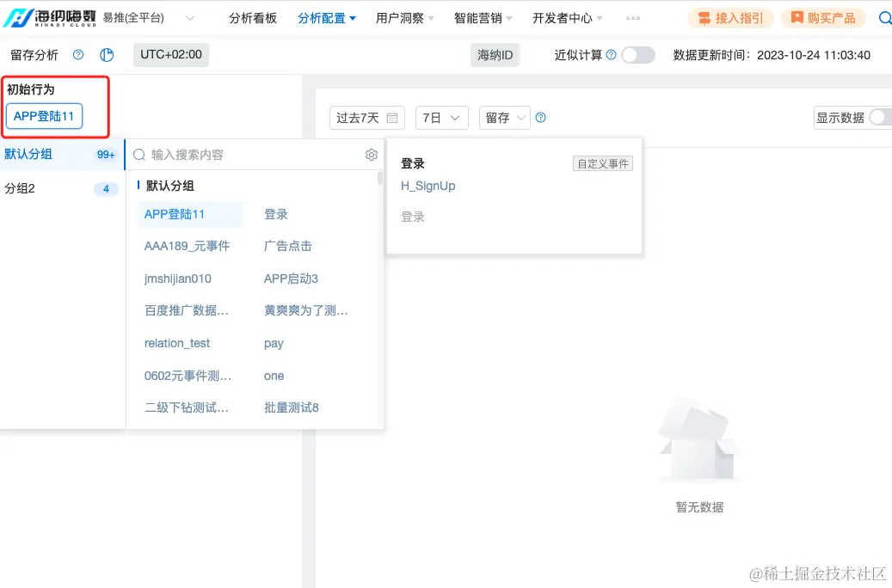Toggle the 显示数据 switch

coord(881,118)
